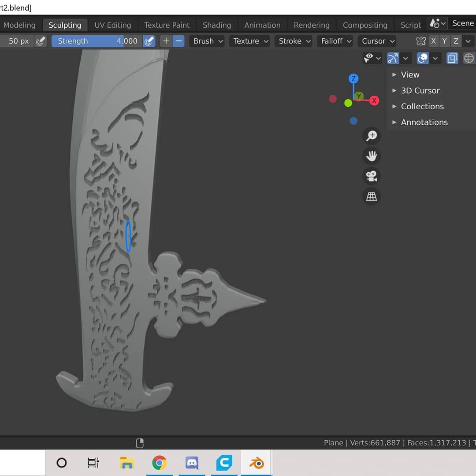Open Discord from taskbar

point(192,463)
